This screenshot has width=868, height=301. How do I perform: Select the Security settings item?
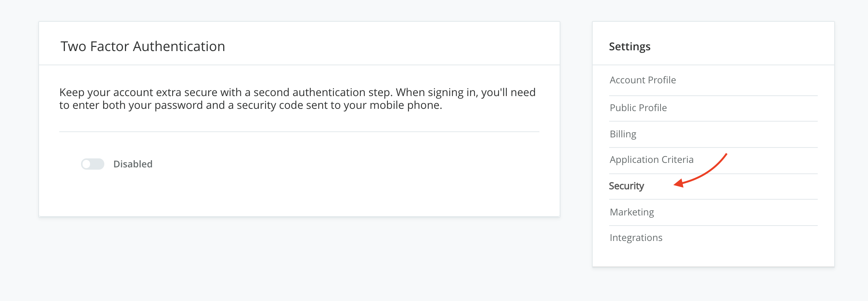(x=626, y=186)
